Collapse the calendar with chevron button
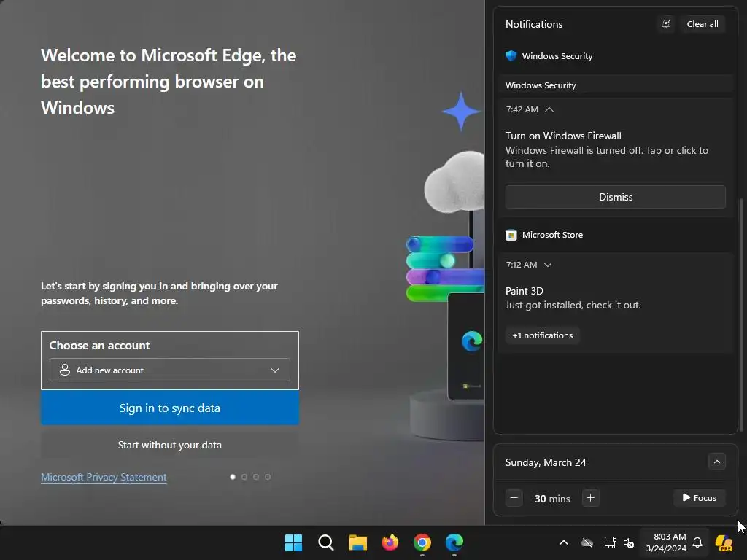Viewport: 747px width, 560px height. point(716,462)
